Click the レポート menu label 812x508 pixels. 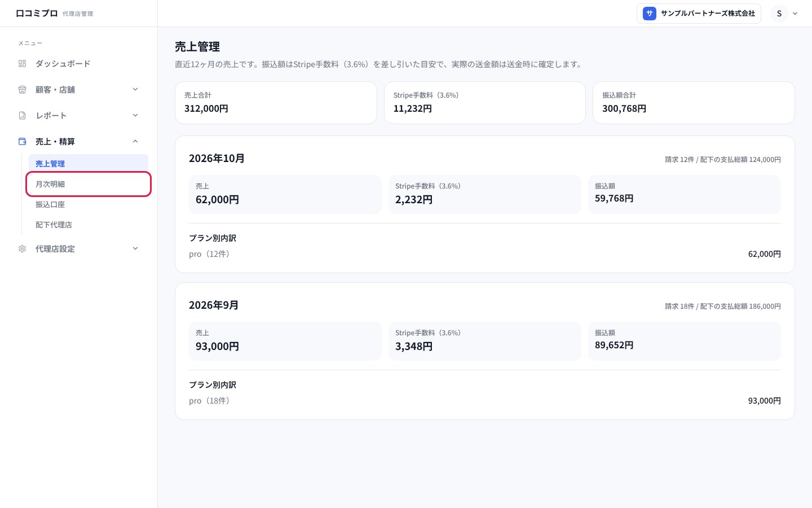tap(51, 116)
